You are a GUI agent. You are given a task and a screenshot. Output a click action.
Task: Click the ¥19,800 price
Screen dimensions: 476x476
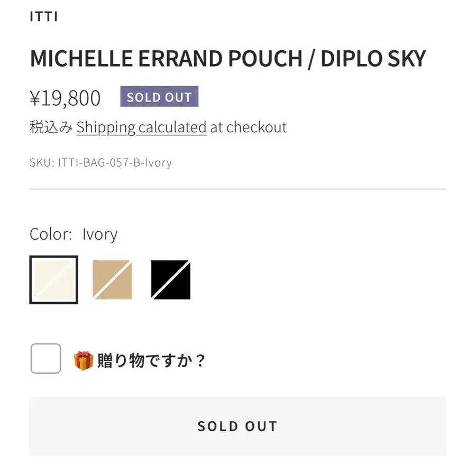pyautogui.click(x=65, y=98)
